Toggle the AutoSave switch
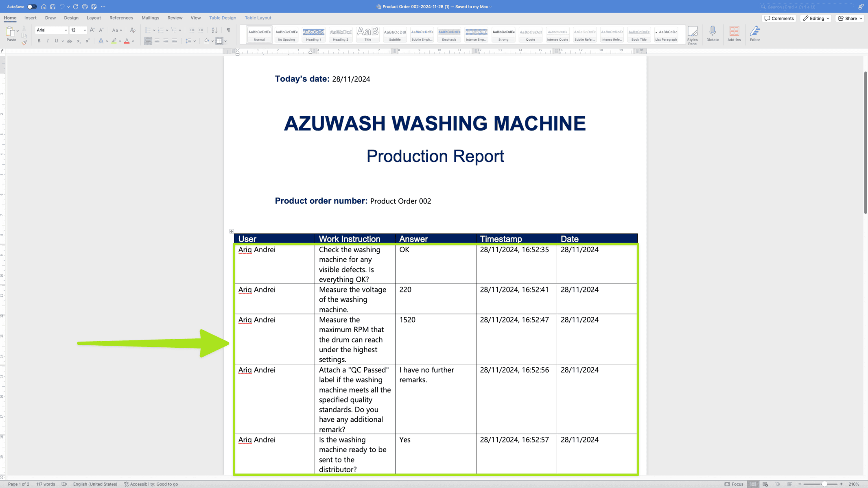The width and height of the screenshot is (868, 488). 32,7
